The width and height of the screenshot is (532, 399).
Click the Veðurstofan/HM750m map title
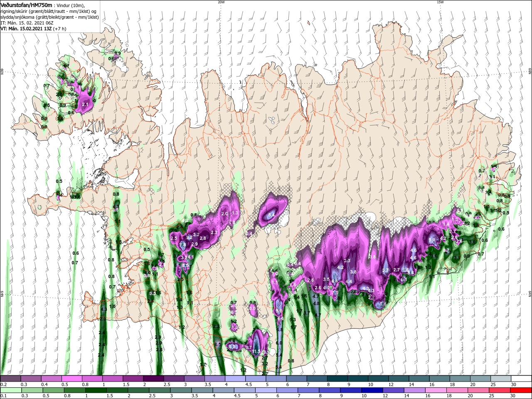[x=26, y=5]
